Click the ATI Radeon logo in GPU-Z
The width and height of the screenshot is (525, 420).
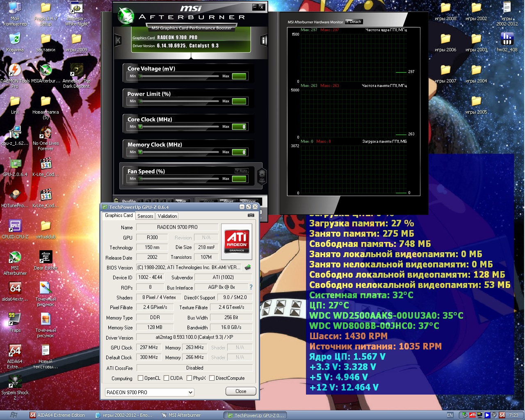pyautogui.click(x=237, y=242)
